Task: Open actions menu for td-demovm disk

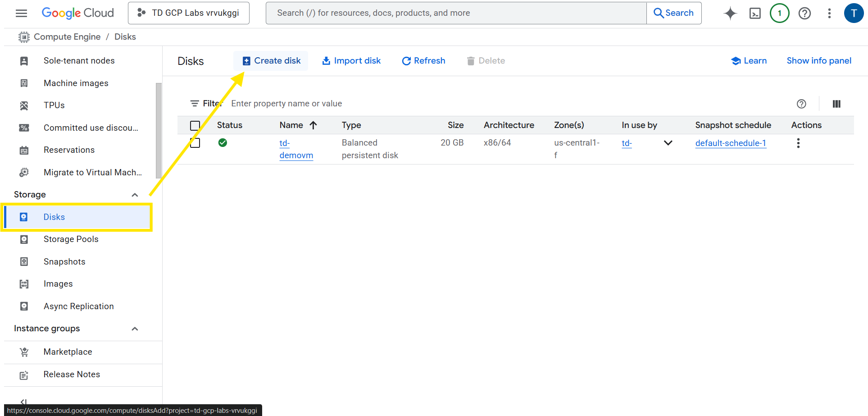Action: coord(798,143)
